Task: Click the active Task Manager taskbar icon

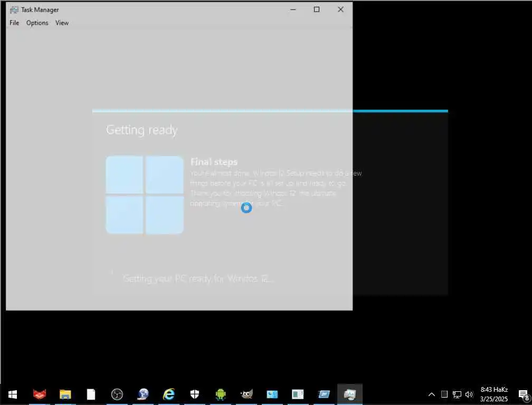Action: click(350, 394)
